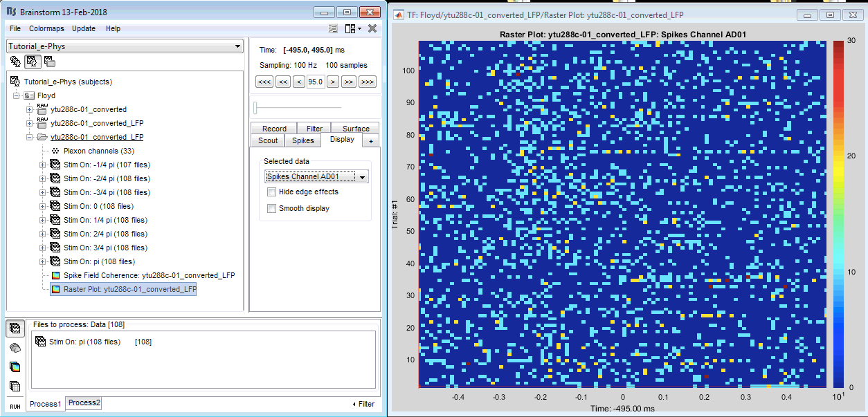
Task: Switch to the Spikes tab
Action: click(x=302, y=140)
